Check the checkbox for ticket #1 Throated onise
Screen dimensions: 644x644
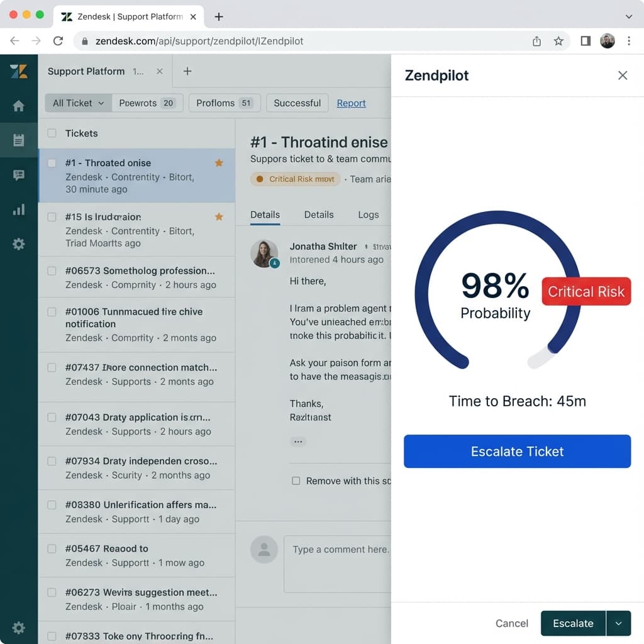click(52, 162)
